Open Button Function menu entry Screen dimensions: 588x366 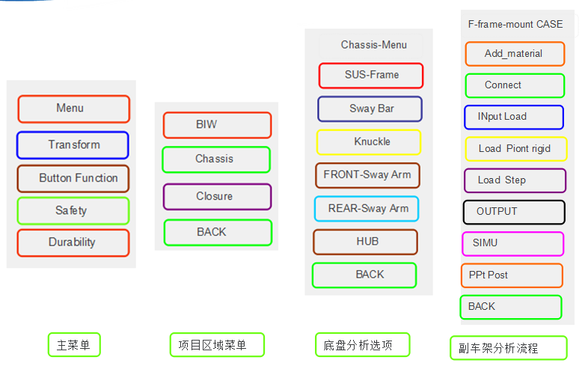(x=73, y=178)
